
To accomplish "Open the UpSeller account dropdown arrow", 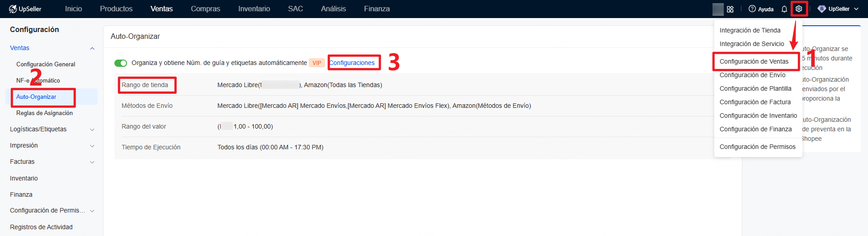I will tap(856, 9).
